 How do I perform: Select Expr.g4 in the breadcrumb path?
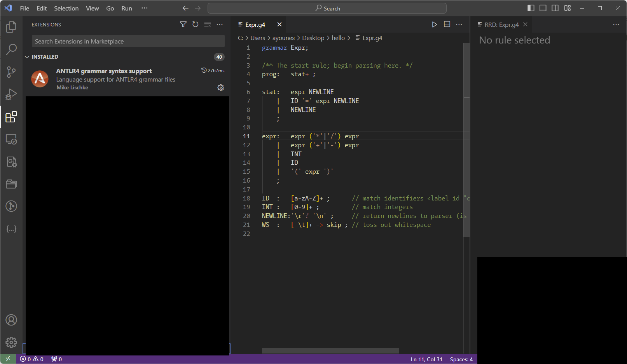[x=372, y=38]
